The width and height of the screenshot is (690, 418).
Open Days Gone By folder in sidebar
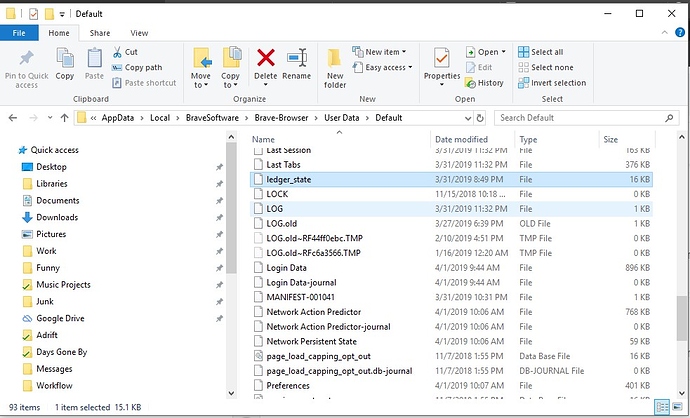pos(55,352)
